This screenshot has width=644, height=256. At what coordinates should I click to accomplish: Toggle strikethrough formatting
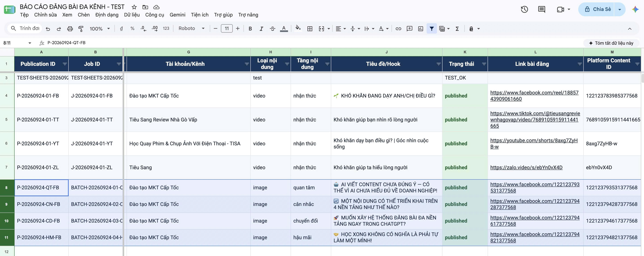[x=273, y=29]
